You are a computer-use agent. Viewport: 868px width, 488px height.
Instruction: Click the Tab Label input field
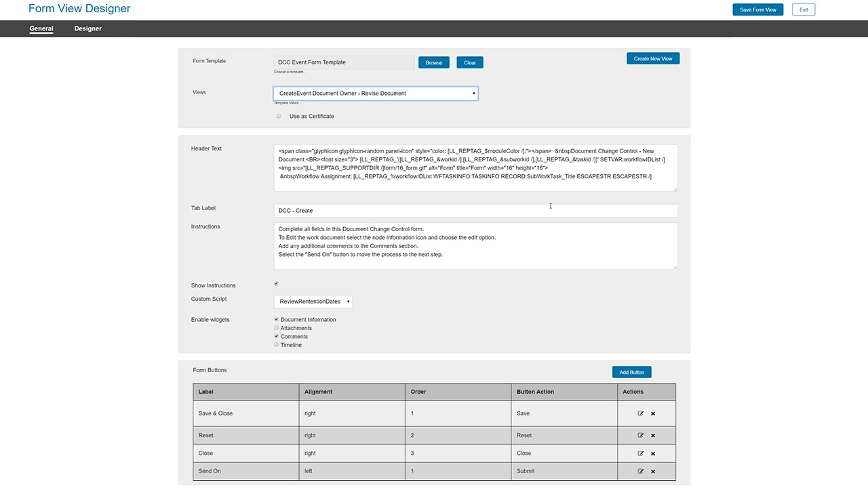[x=475, y=210]
